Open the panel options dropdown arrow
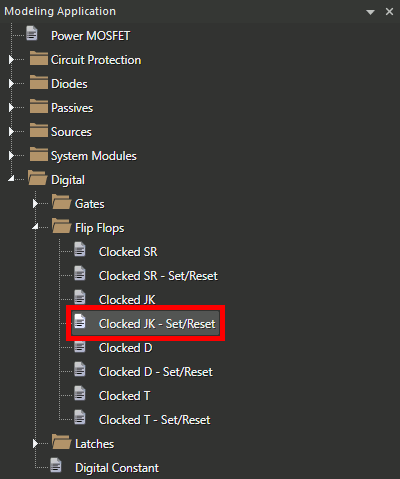Viewport: 400px width, 479px height. coord(370,12)
